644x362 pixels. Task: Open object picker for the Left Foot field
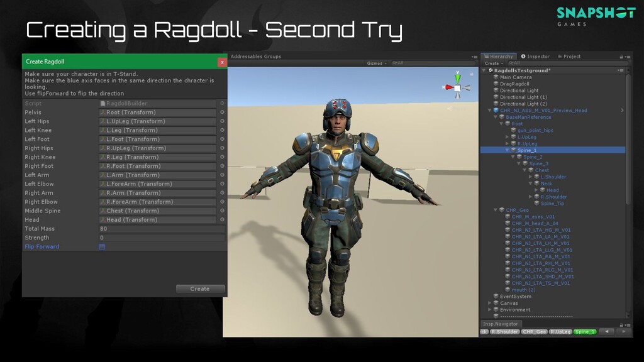click(222, 139)
